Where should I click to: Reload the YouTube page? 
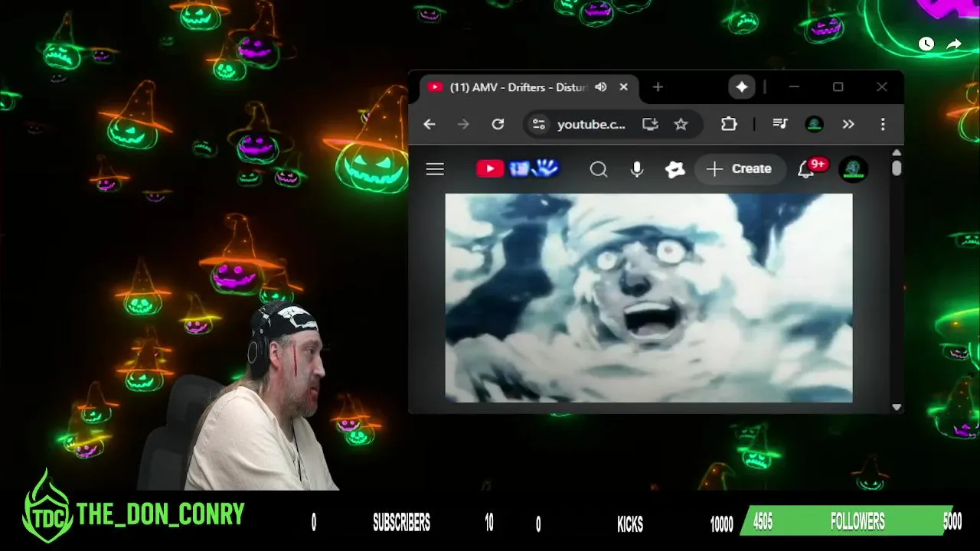tap(498, 124)
